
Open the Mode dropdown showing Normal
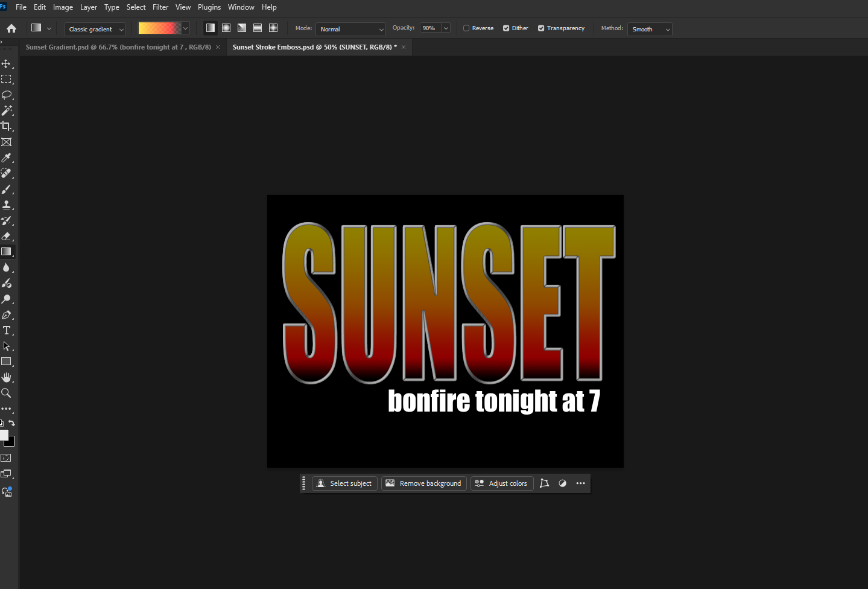(350, 28)
